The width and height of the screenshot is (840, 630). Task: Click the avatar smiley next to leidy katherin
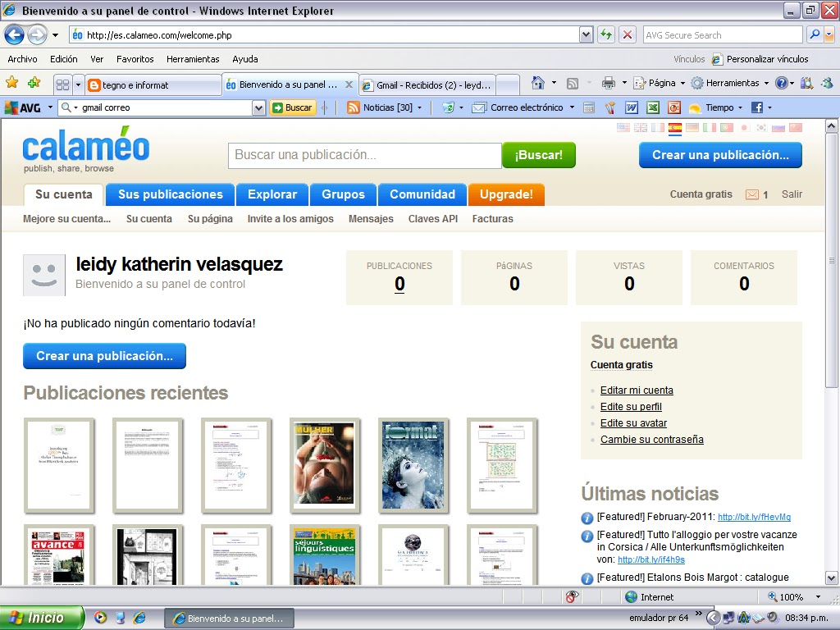click(x=44, y=275)
